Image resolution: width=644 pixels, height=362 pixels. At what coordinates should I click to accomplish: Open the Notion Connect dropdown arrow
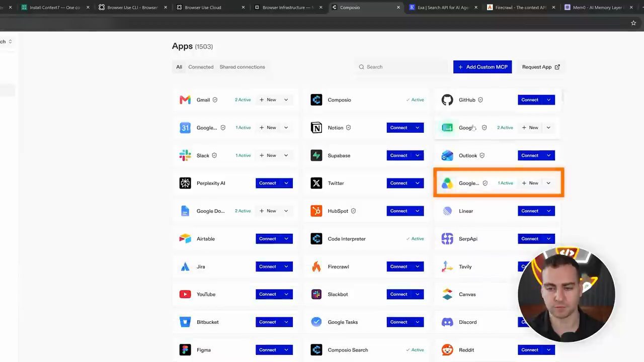point(418,128)
